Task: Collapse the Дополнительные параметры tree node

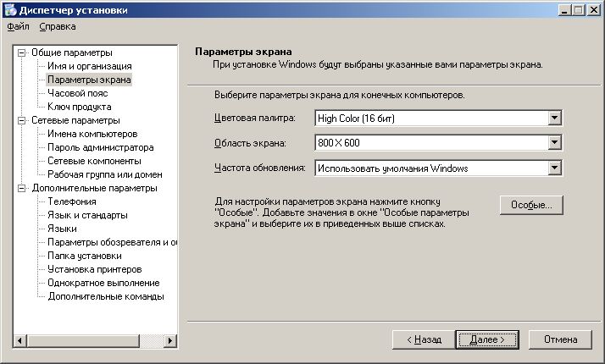Action: pos(22,188)
